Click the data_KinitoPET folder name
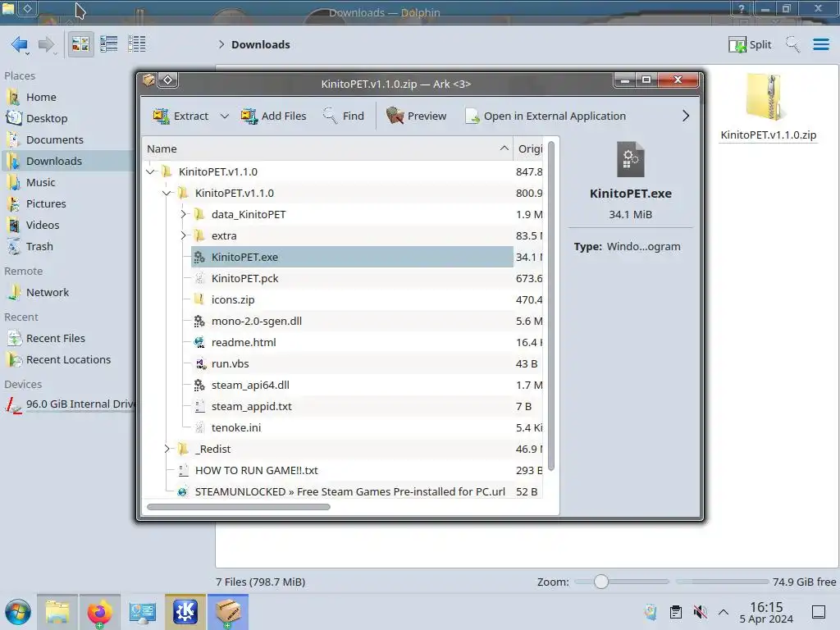 (x=249, y=214)
